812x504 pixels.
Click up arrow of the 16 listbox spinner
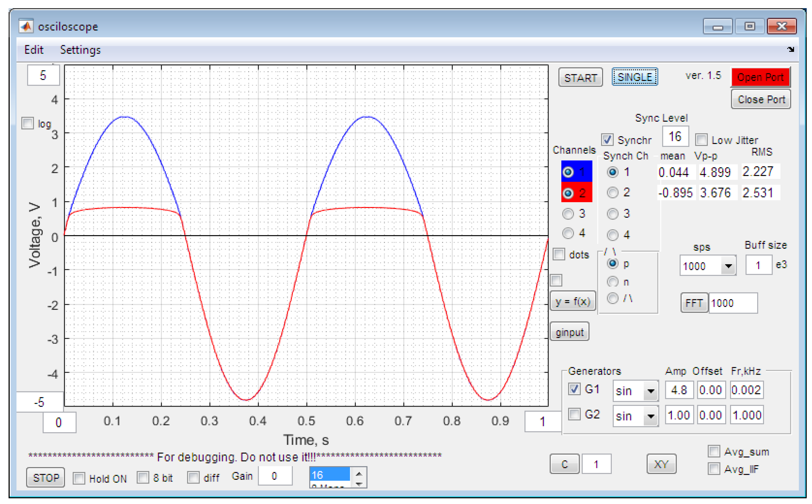(358, 474)
